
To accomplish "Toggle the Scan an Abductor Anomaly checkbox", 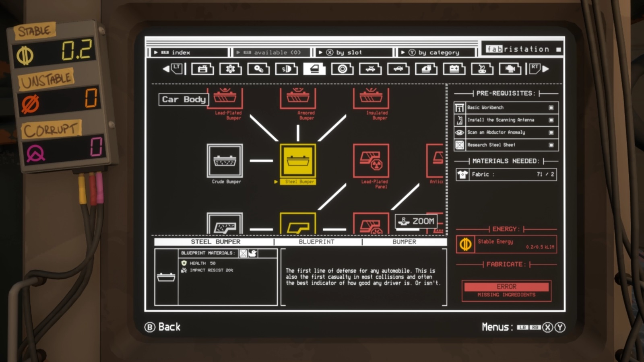I will coord(551,133).
